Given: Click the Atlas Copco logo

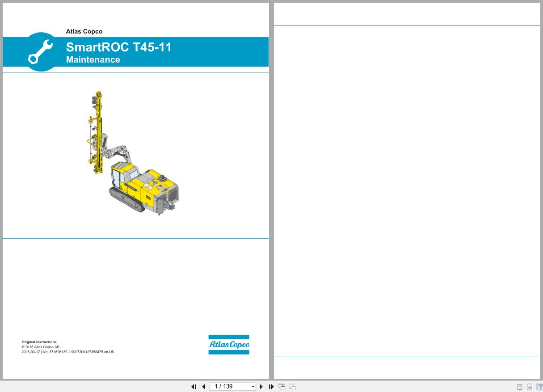Looking at the screenshot, I should (x=229, y=345).
